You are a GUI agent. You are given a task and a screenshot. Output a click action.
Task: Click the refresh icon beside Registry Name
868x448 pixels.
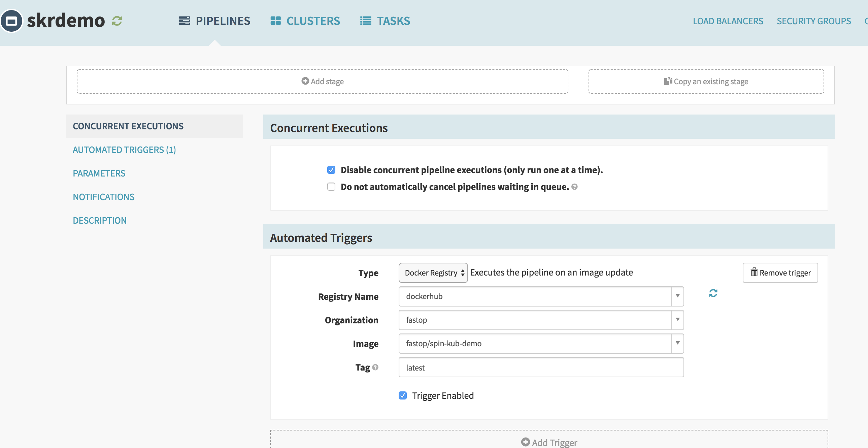click(x=713, y=293)
